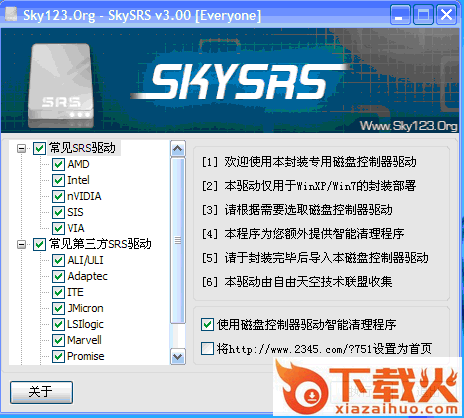Uncheck the smart cleanup program option
Screen dimensions: 464x418
207,324
